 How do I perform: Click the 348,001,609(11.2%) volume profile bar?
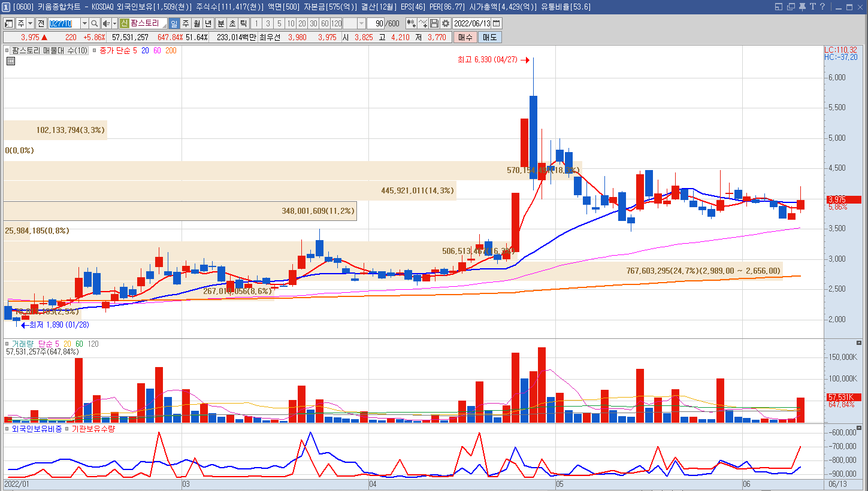(x=180, y=211)
